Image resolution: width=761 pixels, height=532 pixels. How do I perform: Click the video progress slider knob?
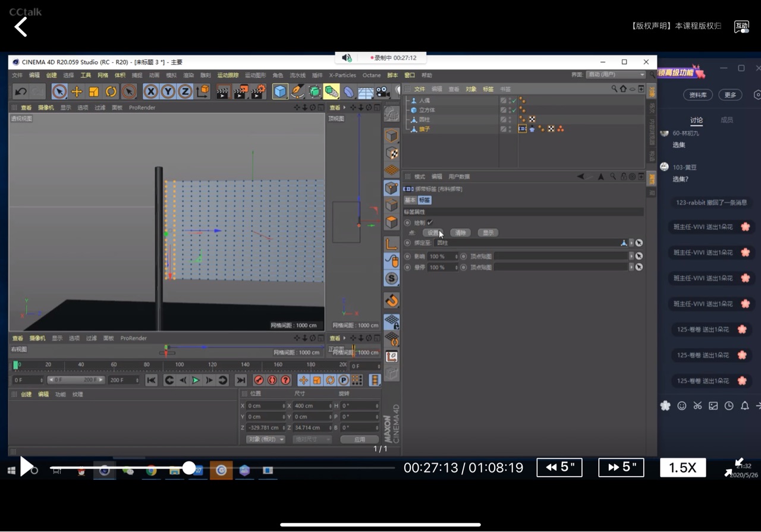click(x=189, y=468)
